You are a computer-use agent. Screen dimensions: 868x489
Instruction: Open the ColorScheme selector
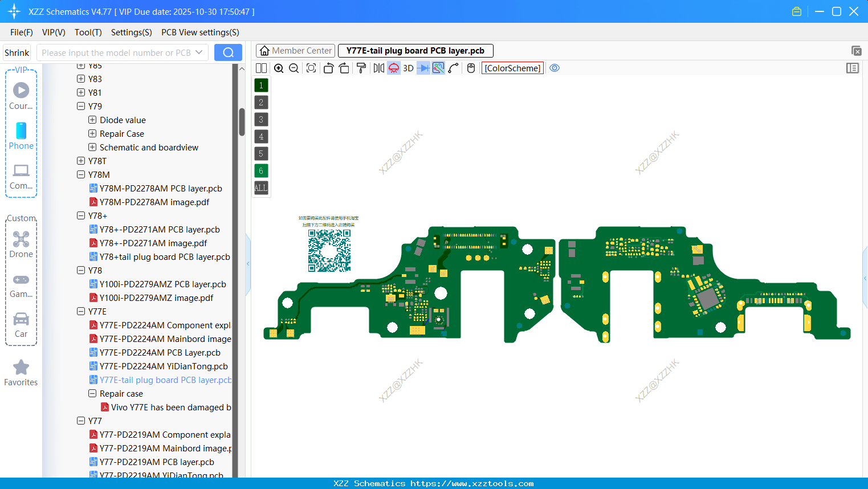pyautogui.click(x=512, y=68)
